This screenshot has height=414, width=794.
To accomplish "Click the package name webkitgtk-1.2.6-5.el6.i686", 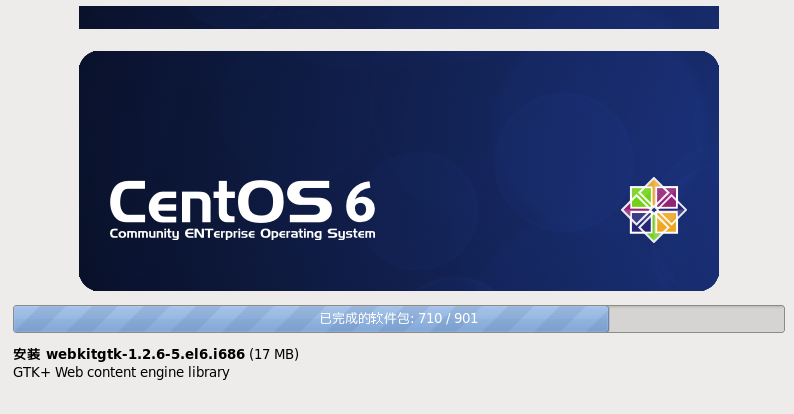I will coord(145,354).
